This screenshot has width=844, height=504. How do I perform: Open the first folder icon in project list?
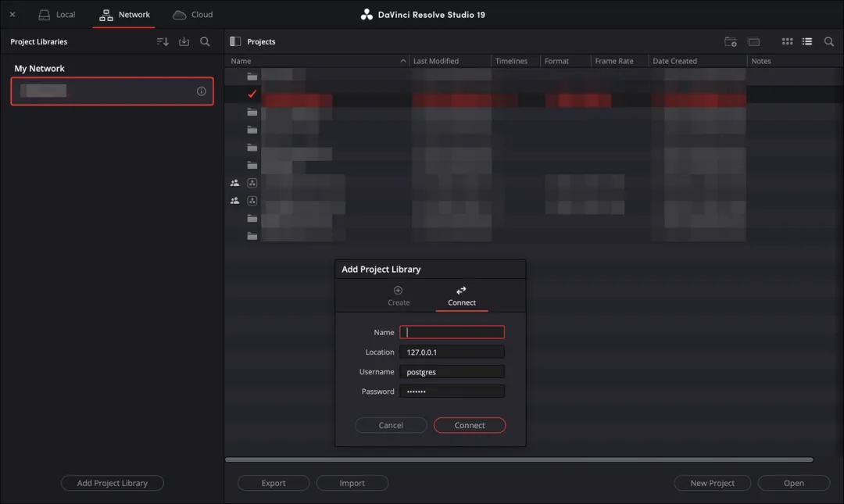(252, 77)
